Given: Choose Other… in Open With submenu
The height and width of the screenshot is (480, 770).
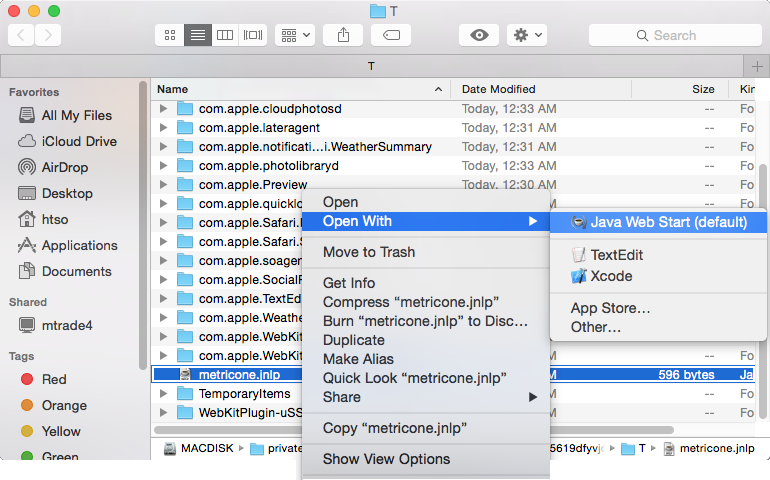Looking at the screenshot, I should point(659,327).
